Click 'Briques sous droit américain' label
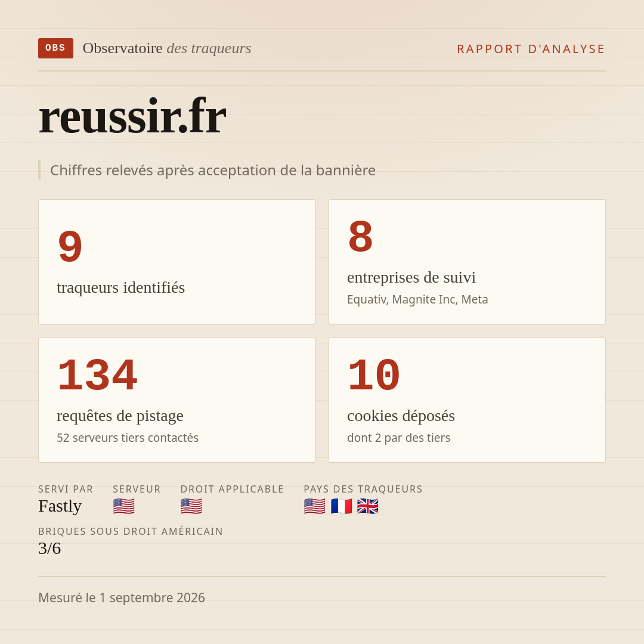Screen dimensions: 644x644 tap(131, 531)
